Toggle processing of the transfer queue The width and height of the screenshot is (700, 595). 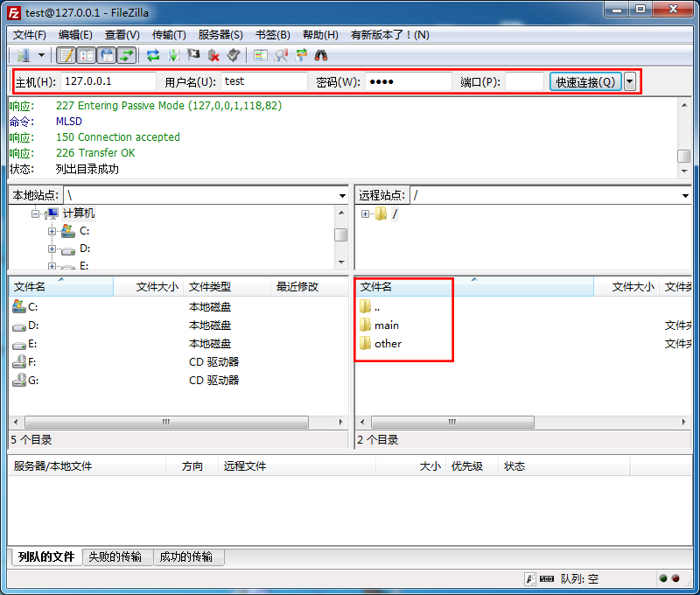pos(173,55)
